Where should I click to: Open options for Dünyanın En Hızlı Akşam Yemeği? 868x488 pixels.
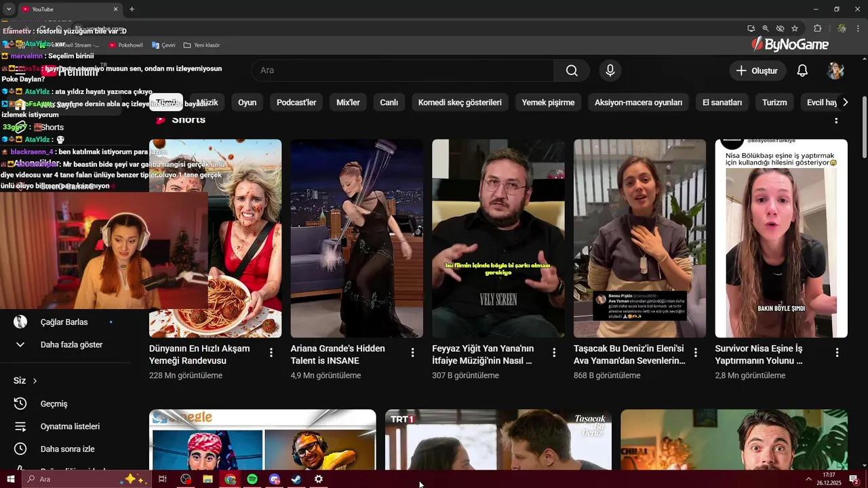[271, 352]
